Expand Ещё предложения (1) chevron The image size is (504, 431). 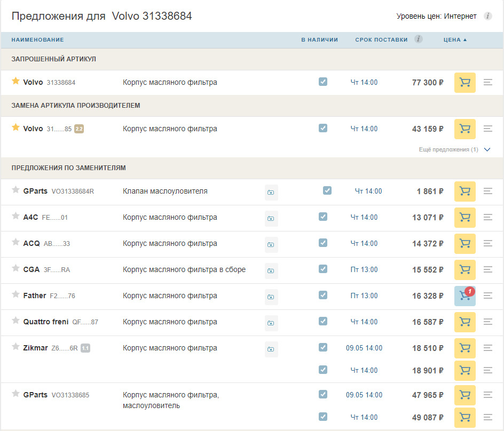[487, 150]
